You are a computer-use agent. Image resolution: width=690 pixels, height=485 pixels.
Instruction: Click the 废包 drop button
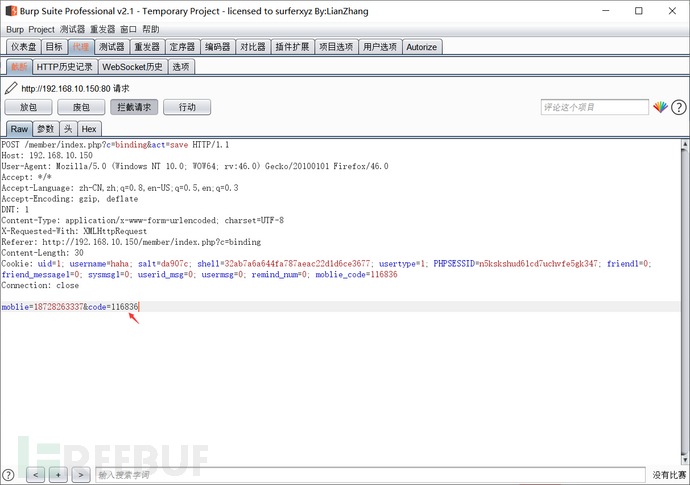click(x=81, y=107)
